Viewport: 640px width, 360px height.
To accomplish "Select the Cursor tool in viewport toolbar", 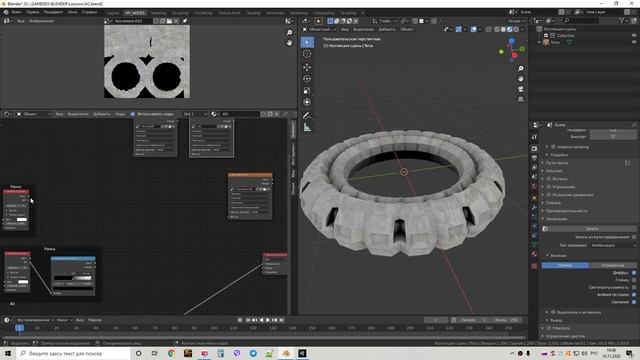I will click(x=307, y=54).
